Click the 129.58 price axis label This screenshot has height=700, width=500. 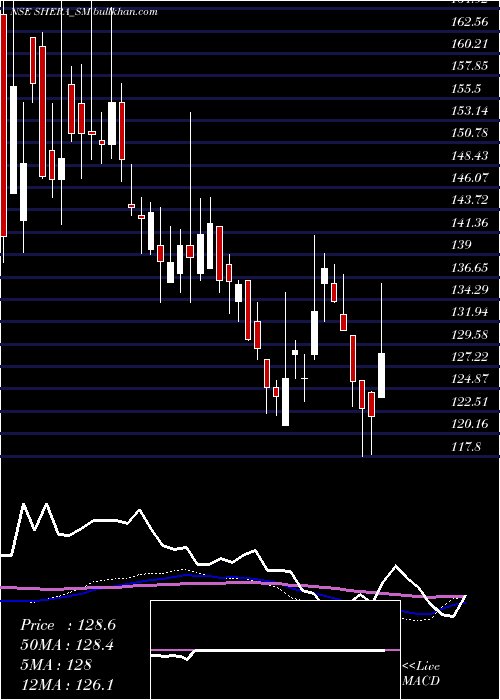[470, 334]
